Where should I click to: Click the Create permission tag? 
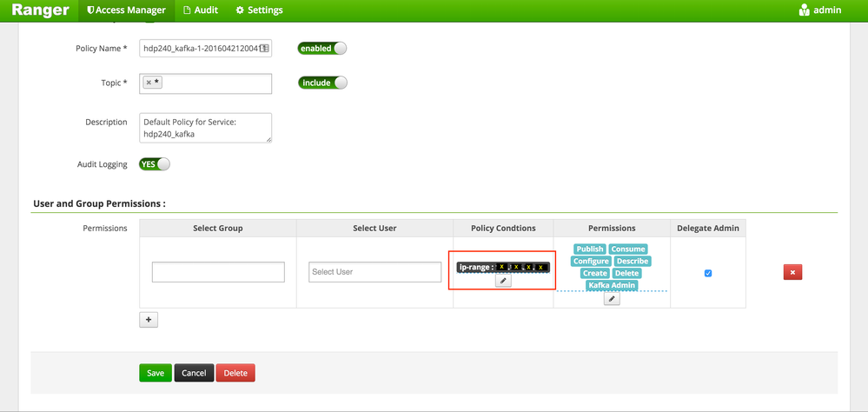(x=595, y=273)
